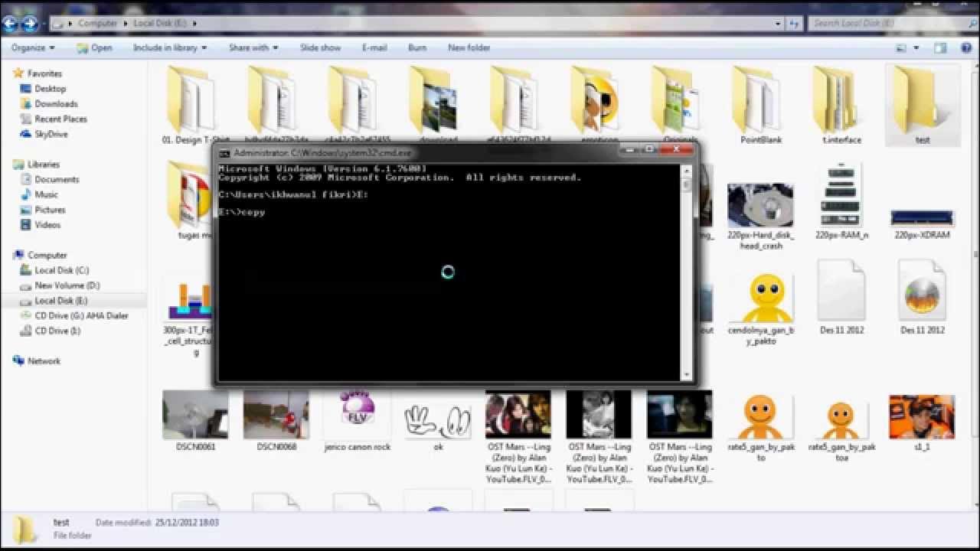The width and height of the screenshot is (980, 551).
Task: Select the rate5_gan_by_pakto file
Action: click(760, 427)
